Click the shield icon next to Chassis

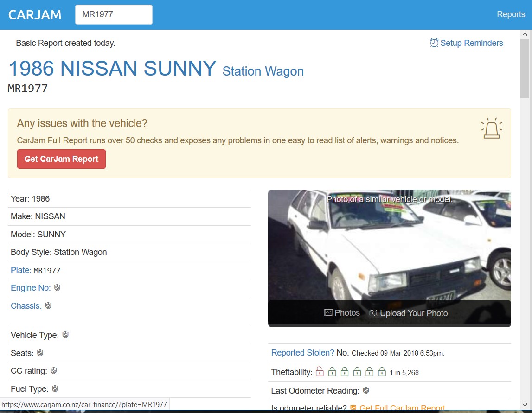tap(48, 306)
